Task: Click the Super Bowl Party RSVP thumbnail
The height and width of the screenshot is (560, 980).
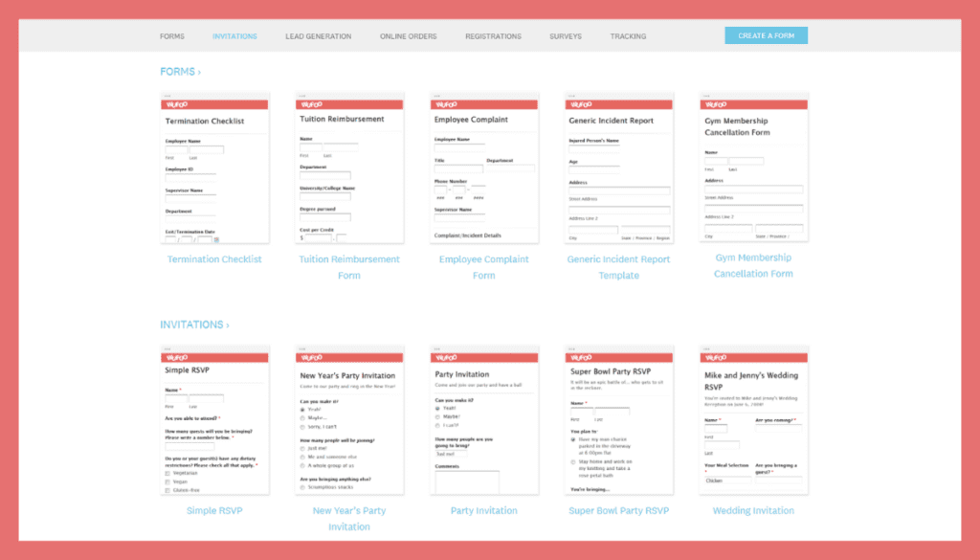Action: coord(619,420)
